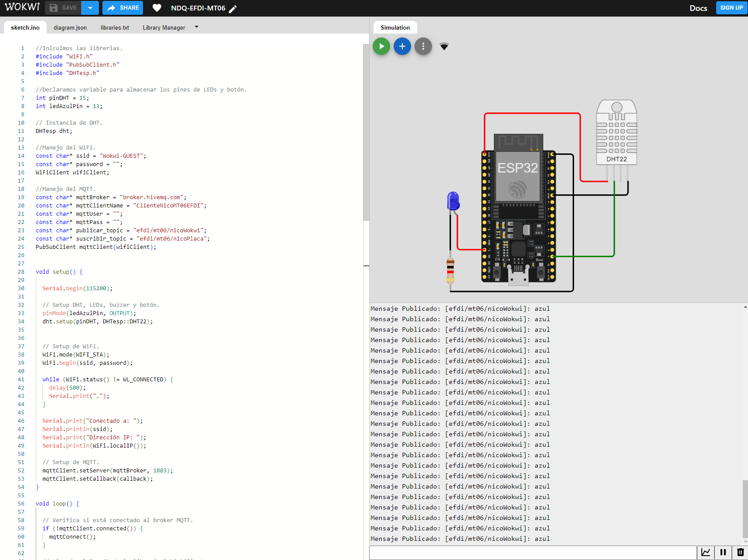Click the '//Manejo del MQTT.' comment

tap(65, 189)
